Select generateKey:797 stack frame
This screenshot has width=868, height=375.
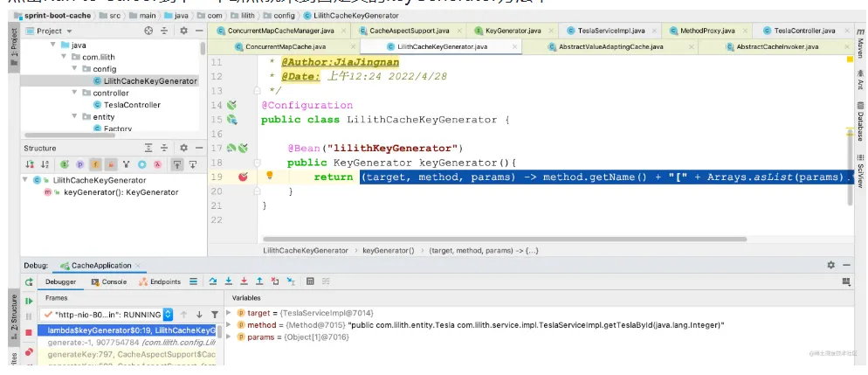[x=131, y=354]
